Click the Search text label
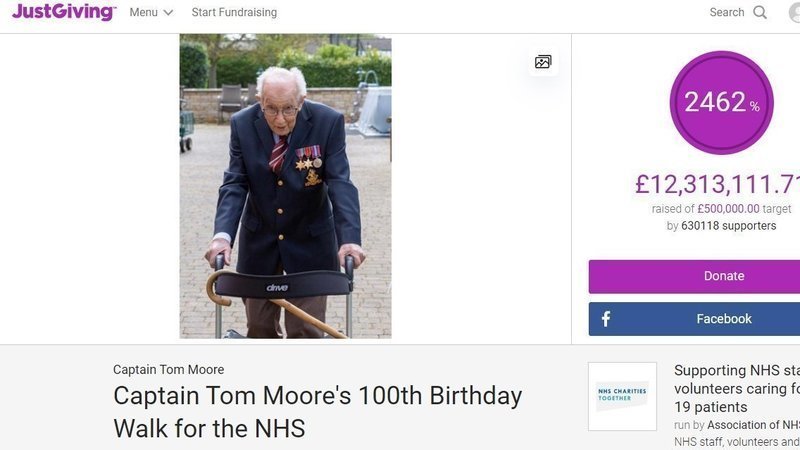Image resolution: width=800 pixels, height=450 pixels. [727, 13]
